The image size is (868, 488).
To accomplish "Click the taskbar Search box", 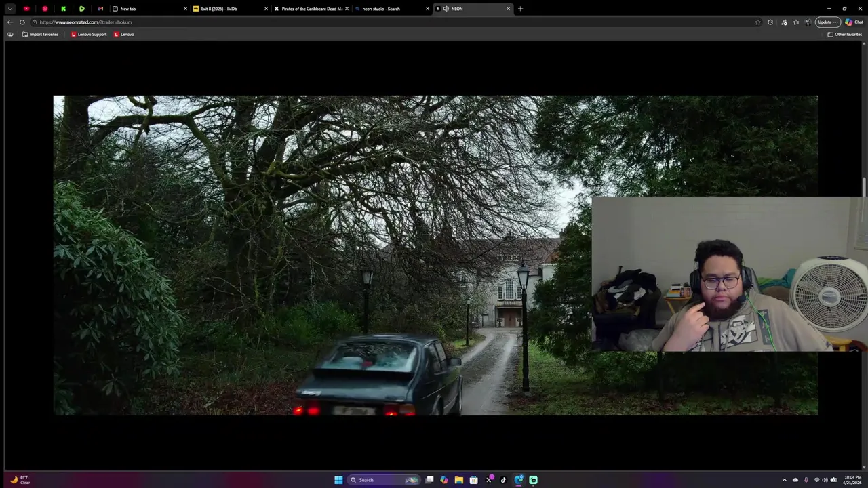I will pyautogui.click(x=383, y=480).
